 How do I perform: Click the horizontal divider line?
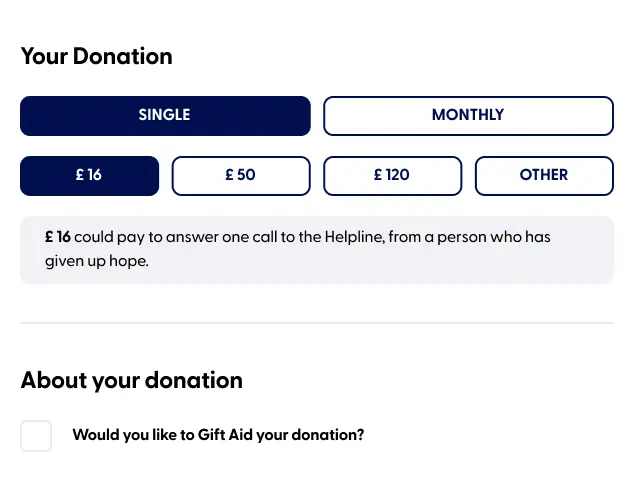316,323
